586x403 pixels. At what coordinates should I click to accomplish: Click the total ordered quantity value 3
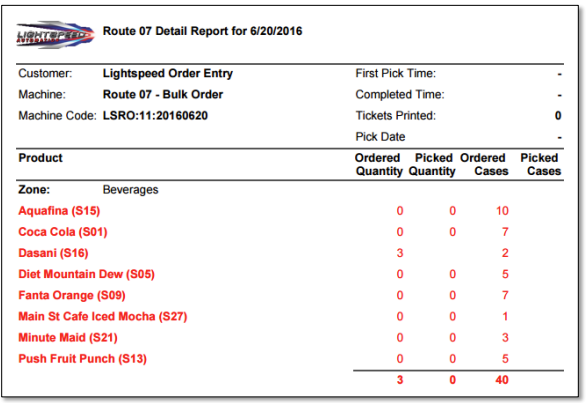(400, 380)
